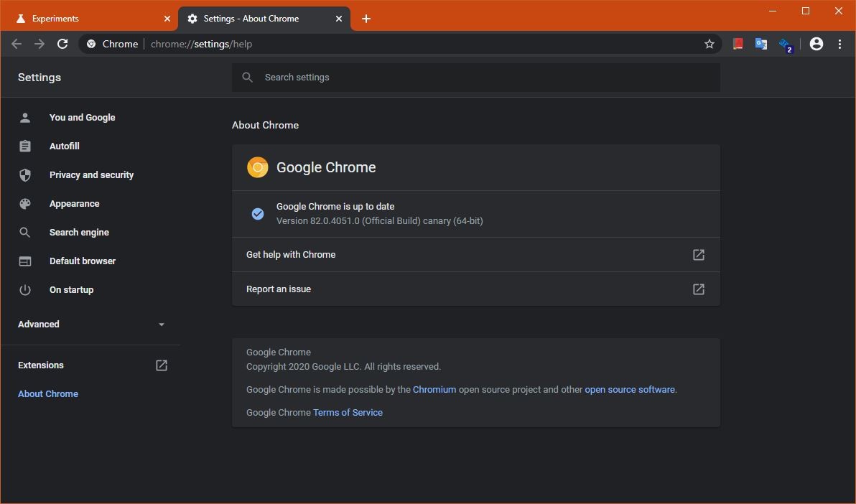
Task: Open the Chrome three-dot menu
Action: (x=839, y=45)
